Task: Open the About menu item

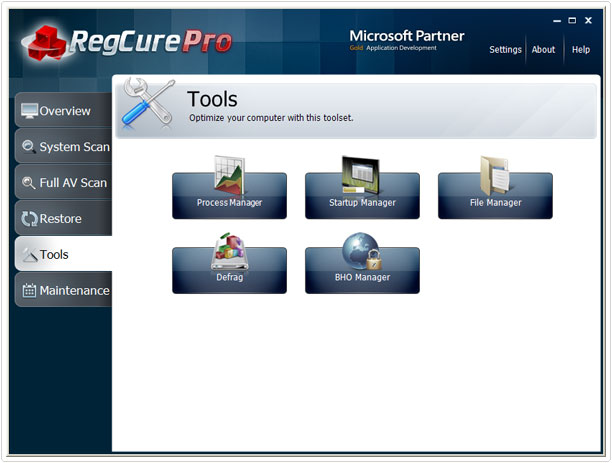Action: tap(543, 50)
